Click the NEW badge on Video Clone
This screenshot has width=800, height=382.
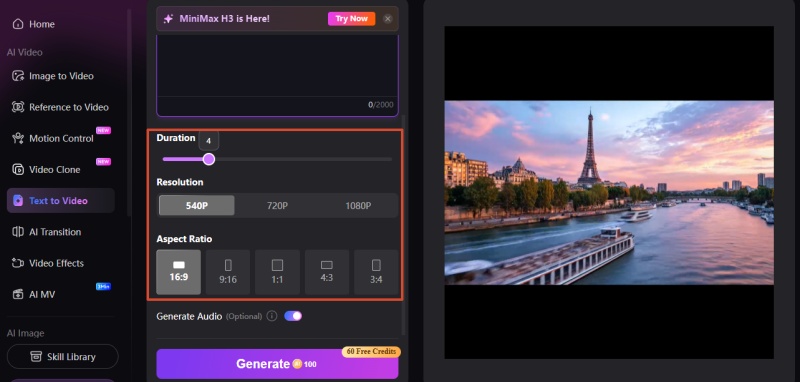click(x=104, y=162)
